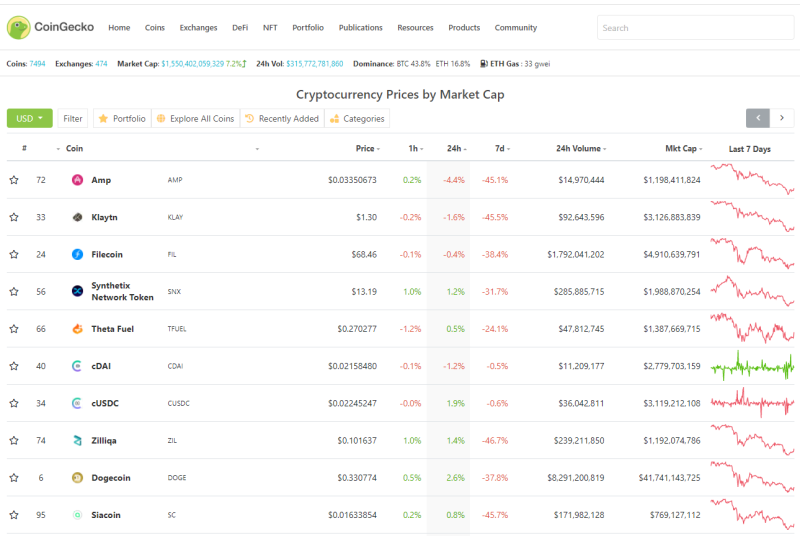Open the 24h Vol value link
Viewport: 800px width, 536px height.
315,64
